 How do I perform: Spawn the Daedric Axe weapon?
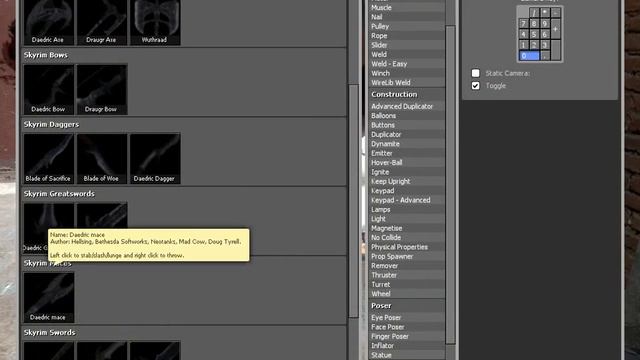click(49, 22)
